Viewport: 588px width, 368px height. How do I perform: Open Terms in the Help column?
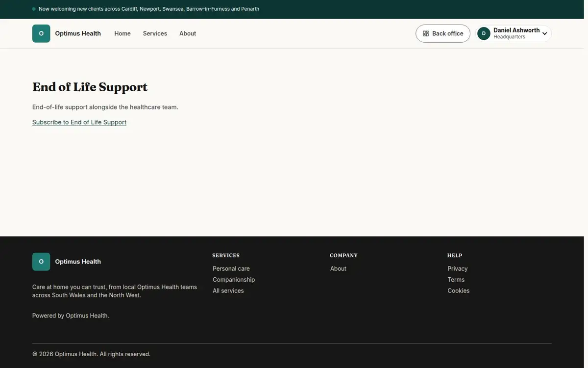pyautogui.click(x=456, y=280)
